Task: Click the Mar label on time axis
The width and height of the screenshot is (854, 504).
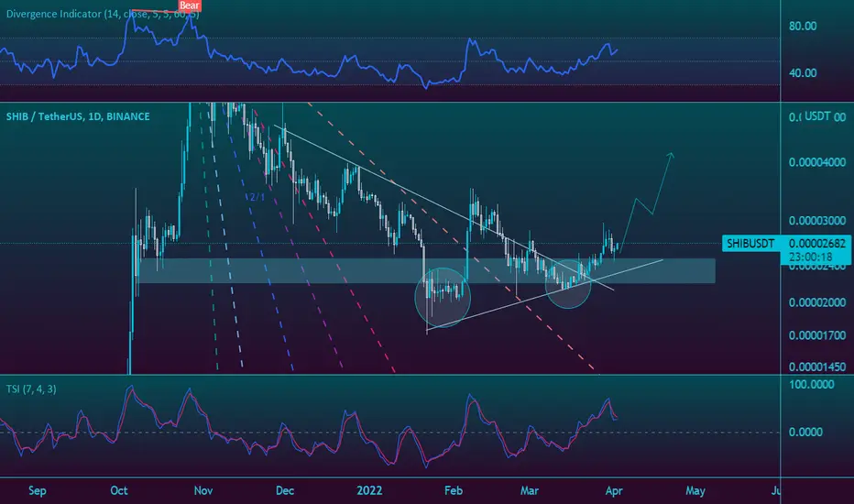Action: click(x=530, y=491)
